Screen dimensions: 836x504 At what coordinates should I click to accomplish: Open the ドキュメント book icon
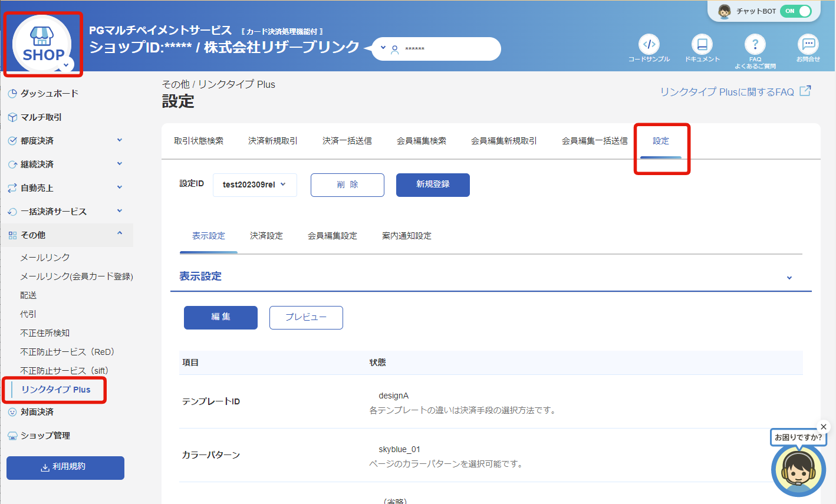(702, 44)
